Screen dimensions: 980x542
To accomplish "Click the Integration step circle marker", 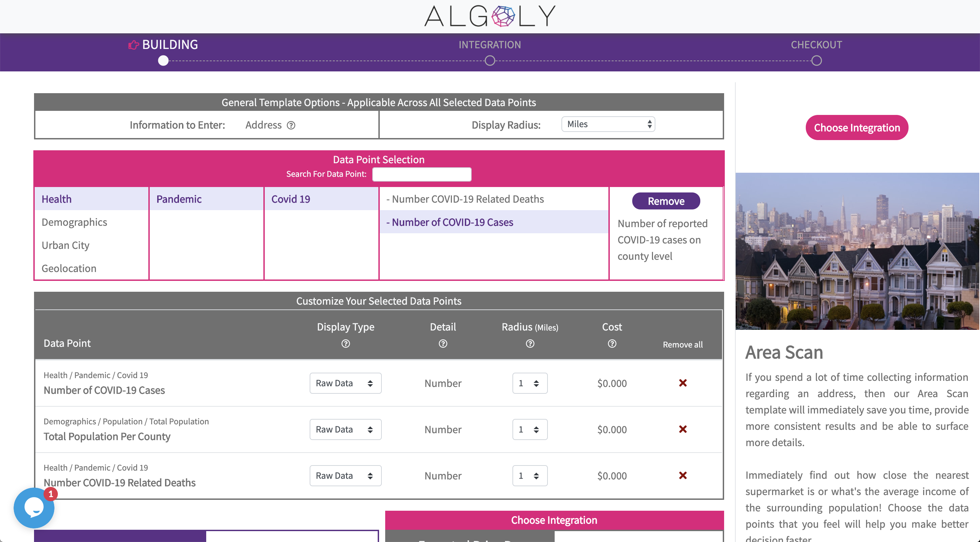I will [x=490, y=61].
